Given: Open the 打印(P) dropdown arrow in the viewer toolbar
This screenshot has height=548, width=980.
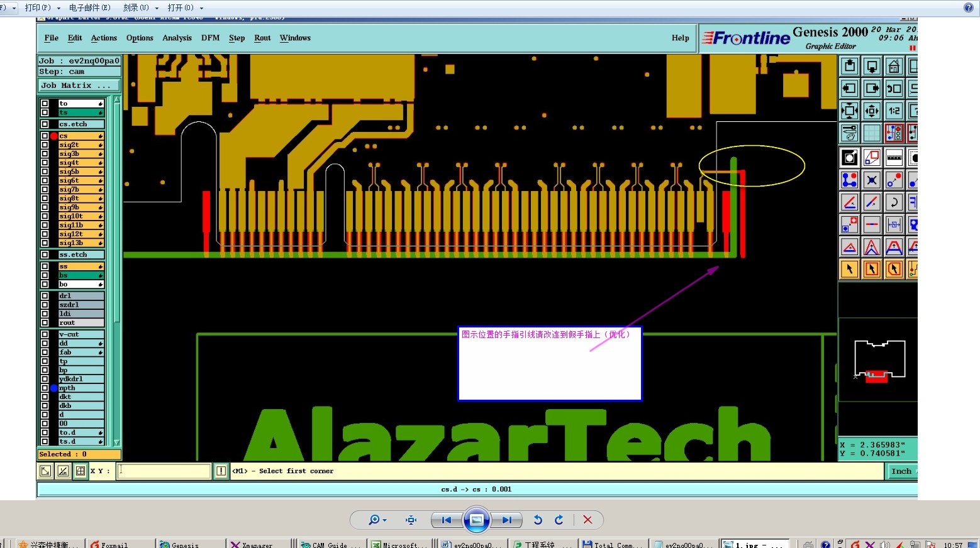Looking at the screenshot, I should tap(59, 8).
